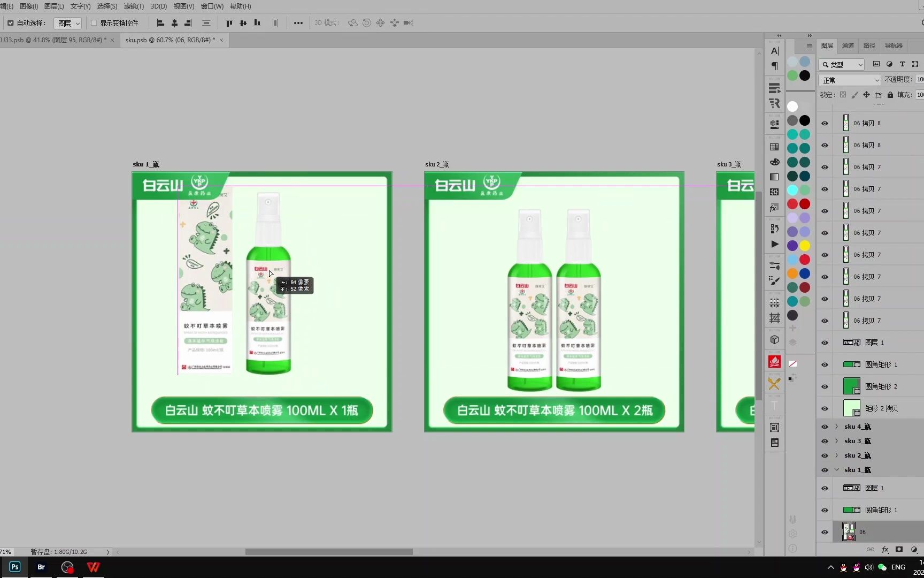The width and height of the screenshot is (924, 578).
Task: Open the Color palette panel icon
Action: (774, 162)
